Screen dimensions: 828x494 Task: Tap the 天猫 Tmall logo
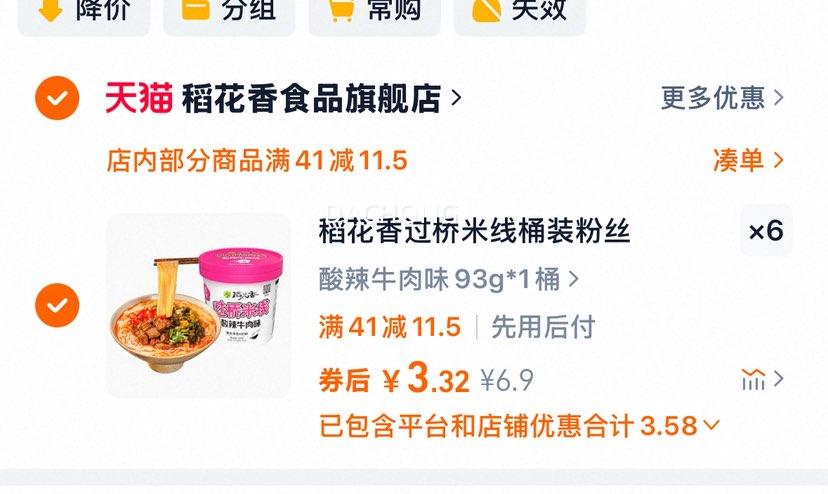[x=139, y=98]
